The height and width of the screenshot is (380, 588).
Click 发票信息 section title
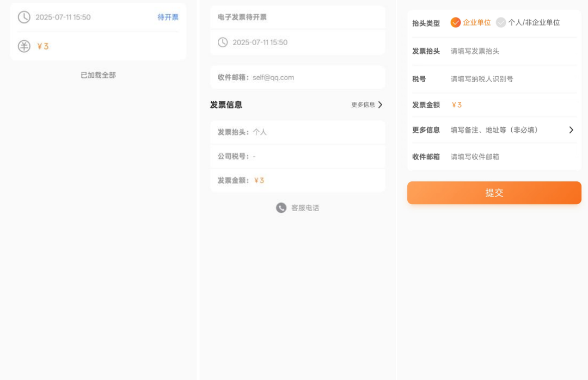tap(226, 105)
